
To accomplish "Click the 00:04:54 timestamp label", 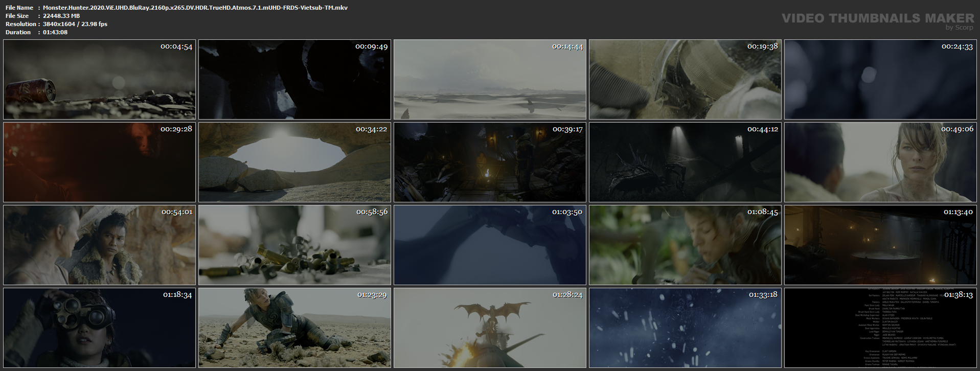I will (x=176, y=47).
